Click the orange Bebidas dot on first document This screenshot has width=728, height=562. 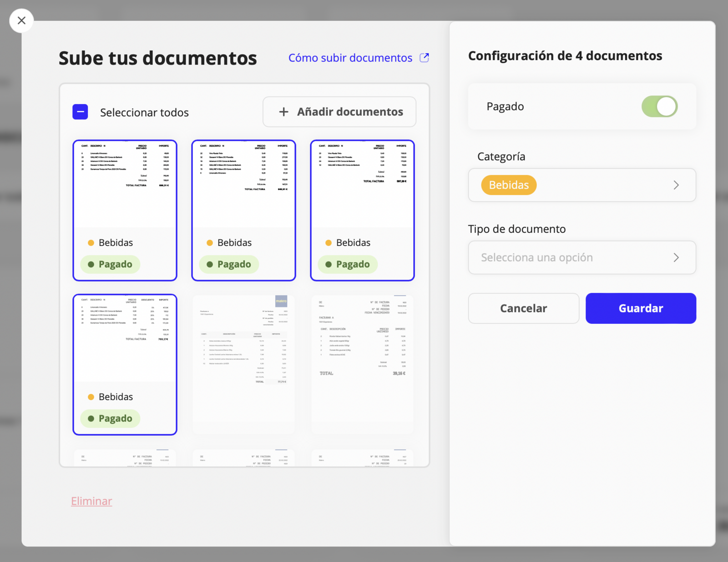click(x=91, y=243)
